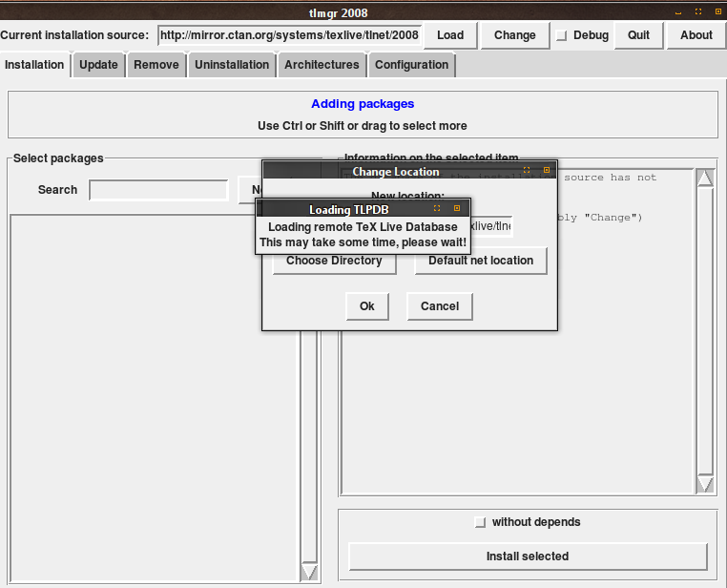727x588 pixels.
Task: Switch to the Installation tab
Action: click(x=34, y=65)
